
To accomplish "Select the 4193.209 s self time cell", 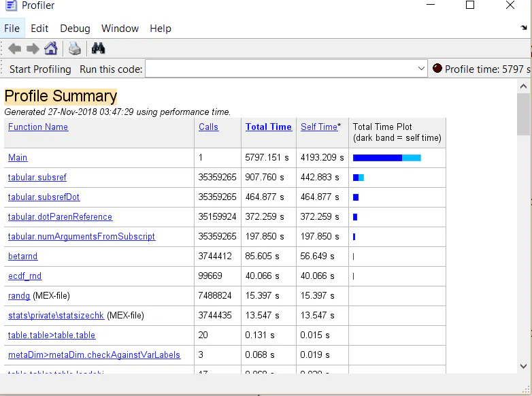I will click(x=322, y=157).
